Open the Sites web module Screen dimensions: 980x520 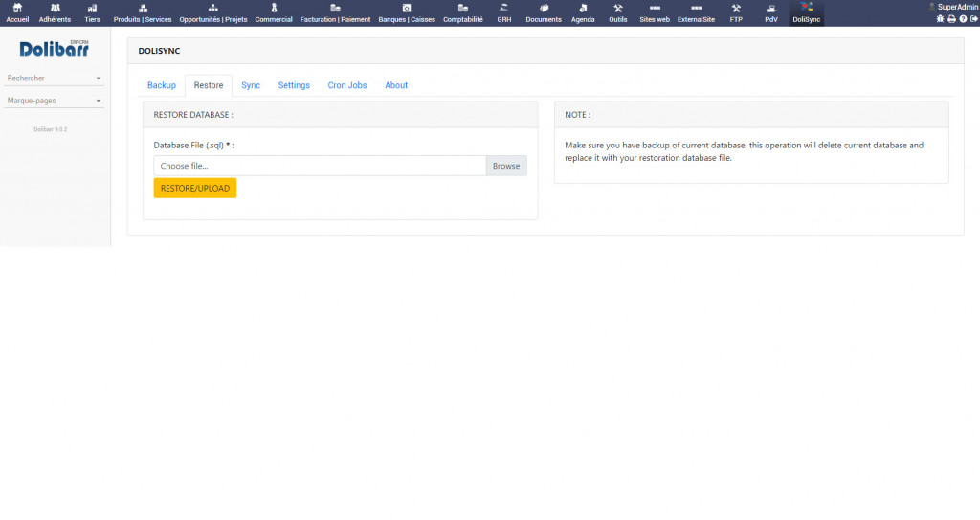click(x=655, y=12)
